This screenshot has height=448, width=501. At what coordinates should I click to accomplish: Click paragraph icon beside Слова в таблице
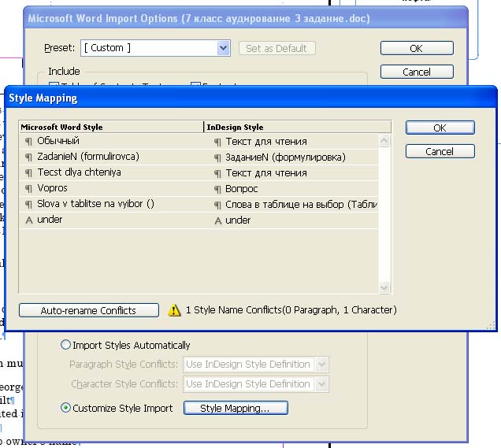pyautogui.click(x=217, y=205)
